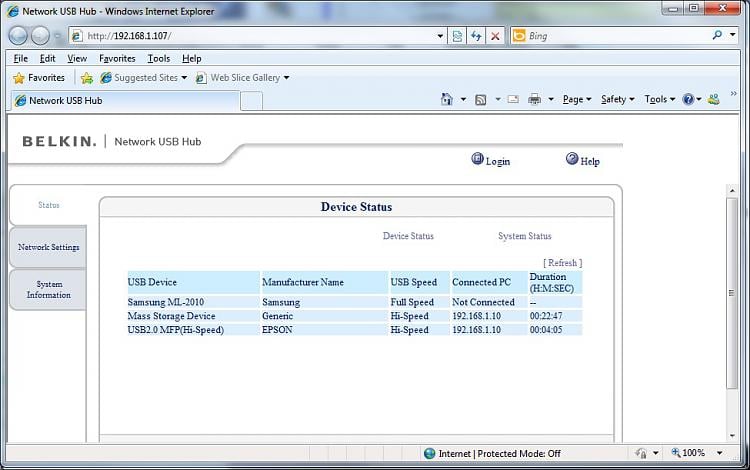The image size is (750, 470).
Task: Open the Help menu in menu bar
Action: (191, 58)
